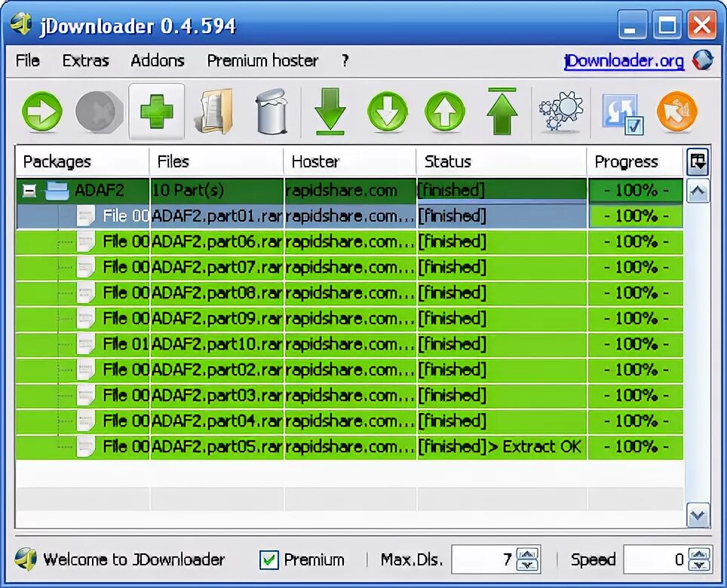Remove finished entries with trash can icon
The image size is (727, 588).
tap(271, 112)
